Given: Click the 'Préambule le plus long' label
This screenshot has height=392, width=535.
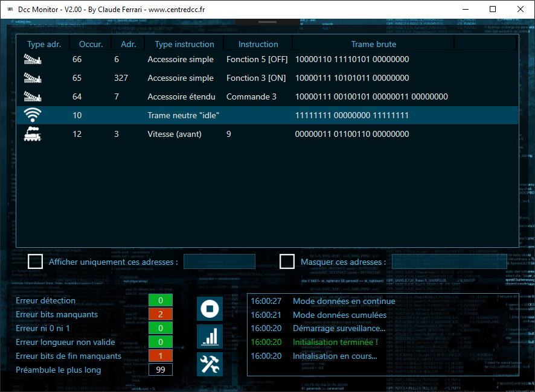Looking at the screenshot, I should coord(59,370).
